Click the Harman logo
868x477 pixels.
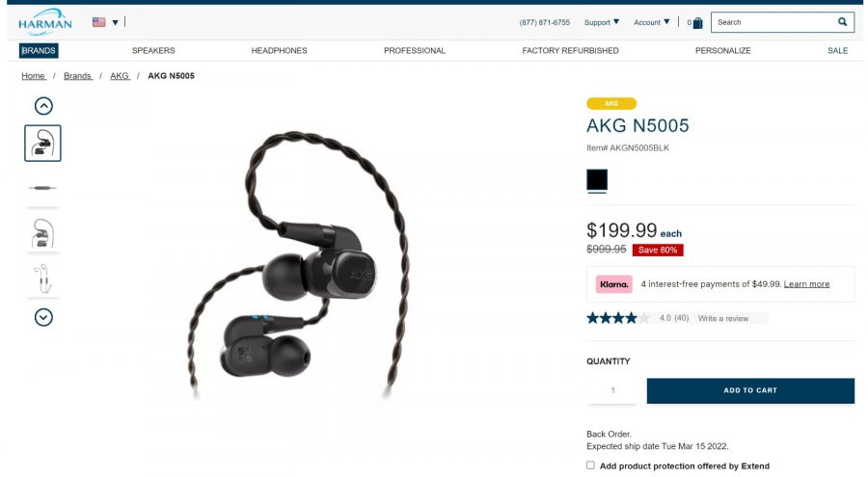pos(44,22)
